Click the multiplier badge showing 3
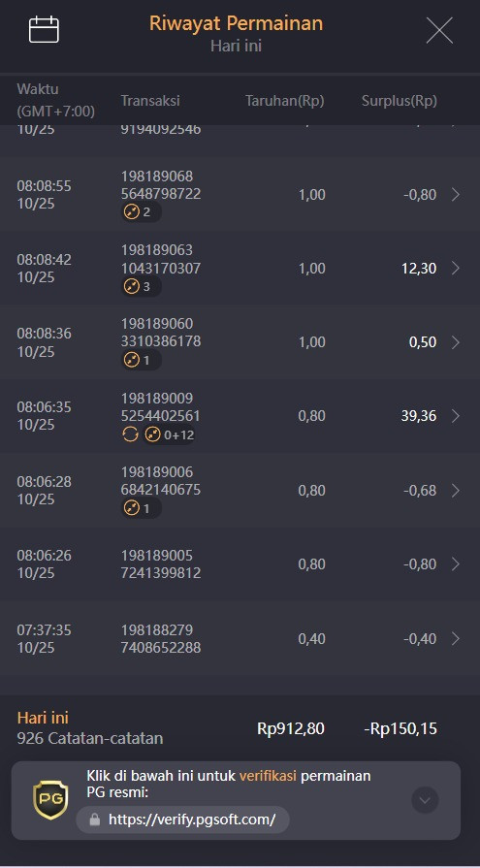The width and height of the screenshot is (480, 868). pyautogui.click(x=142, y=287)
